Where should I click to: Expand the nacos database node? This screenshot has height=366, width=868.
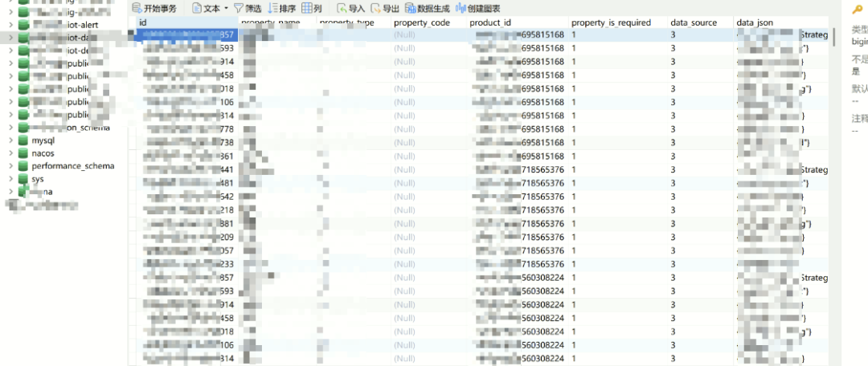pos(10,153)
